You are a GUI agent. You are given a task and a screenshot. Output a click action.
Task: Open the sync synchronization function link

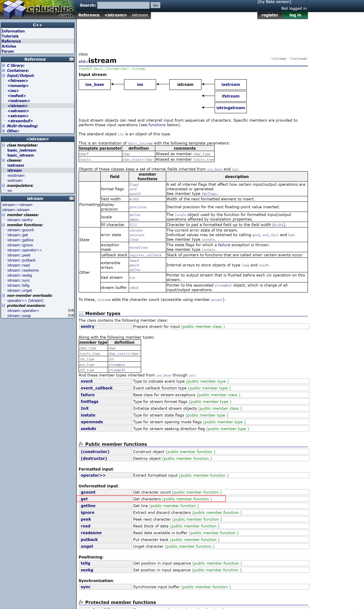[86, 587]
